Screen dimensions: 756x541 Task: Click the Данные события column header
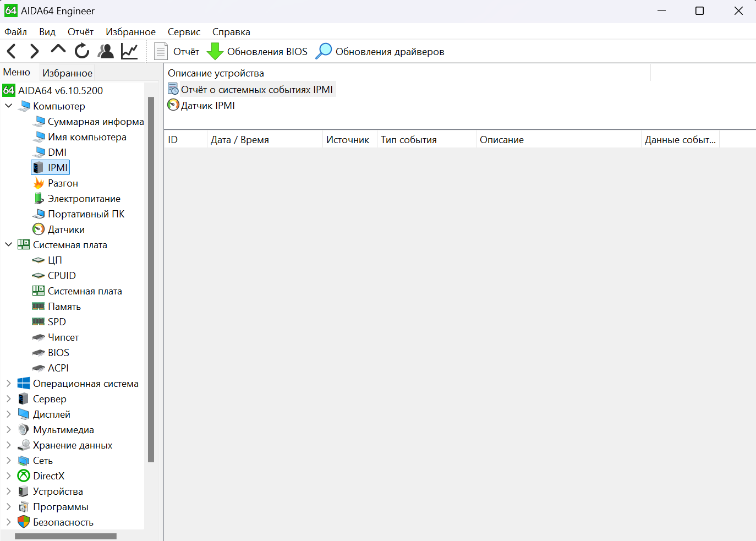point(680,139)
